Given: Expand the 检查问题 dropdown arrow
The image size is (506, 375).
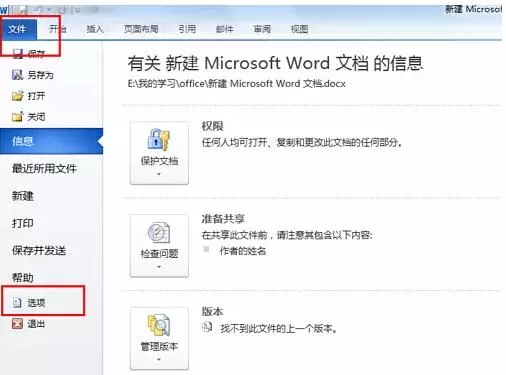Looking at the screenshot, I should point(159,267).
